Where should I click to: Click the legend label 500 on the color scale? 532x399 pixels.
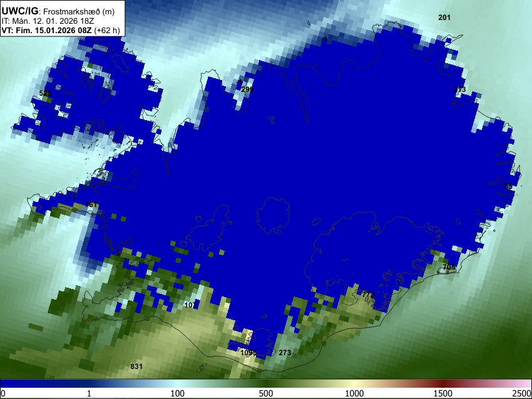266,393
